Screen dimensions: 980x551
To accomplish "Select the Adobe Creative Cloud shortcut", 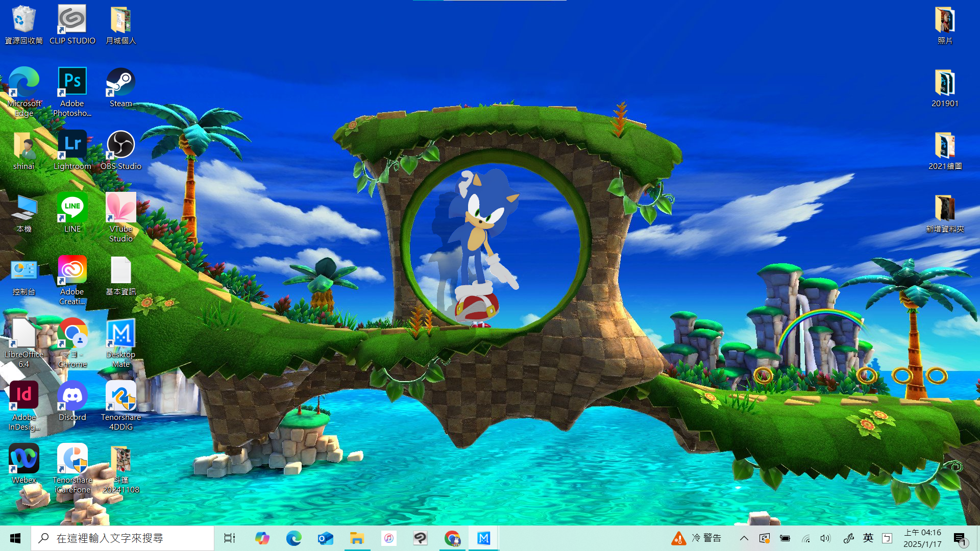I will (72, 280).
